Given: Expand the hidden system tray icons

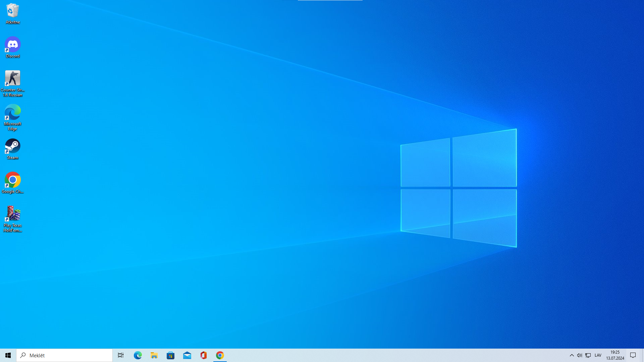Looking at the screenshot, I should (572, 355).
